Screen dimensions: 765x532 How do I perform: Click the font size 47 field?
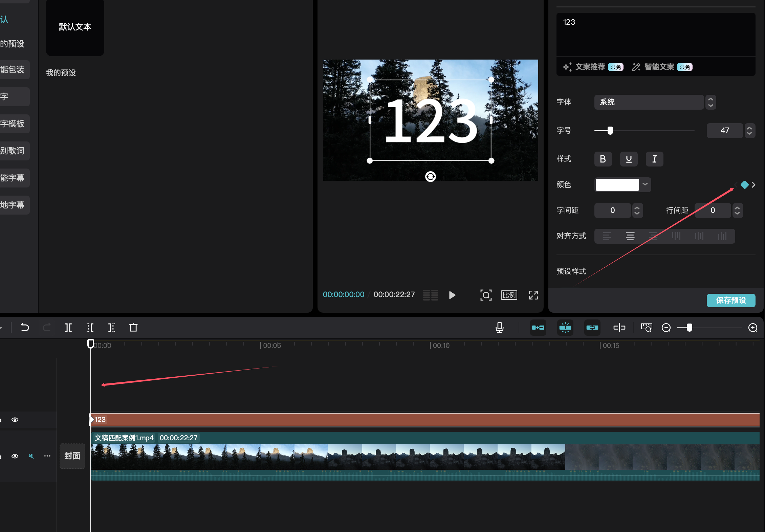(x=725, y=131)
